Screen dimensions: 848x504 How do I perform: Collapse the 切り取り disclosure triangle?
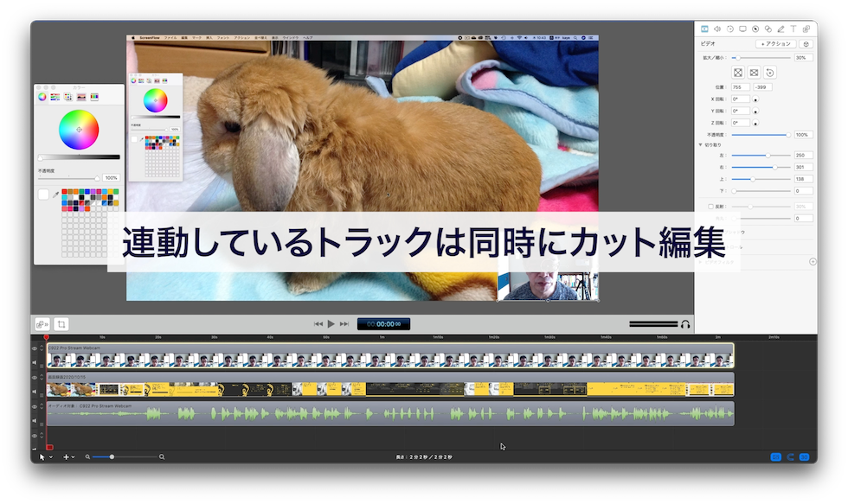pos(701,144)
